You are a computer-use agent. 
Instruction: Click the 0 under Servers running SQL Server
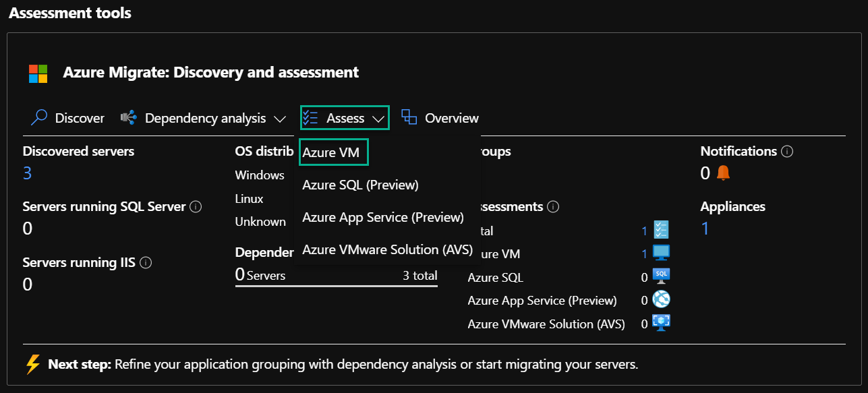coord(28,229)
